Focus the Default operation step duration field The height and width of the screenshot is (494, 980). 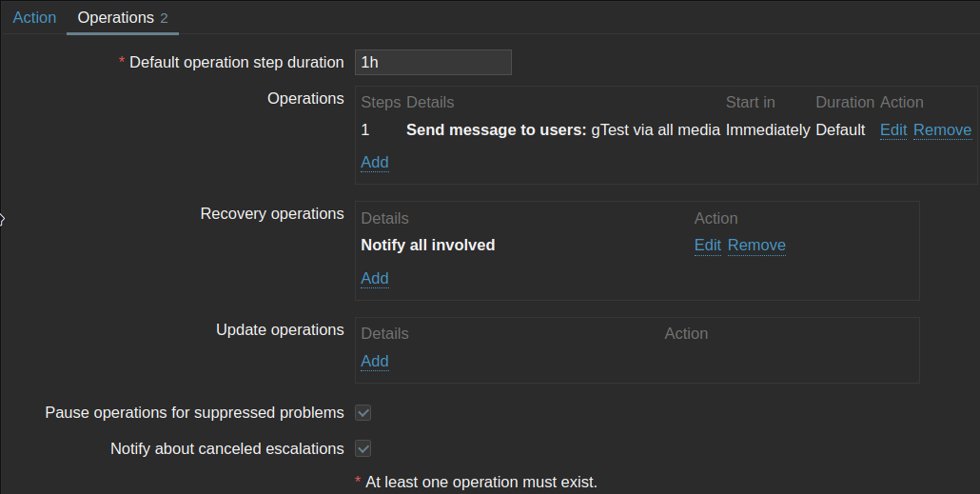433,63
